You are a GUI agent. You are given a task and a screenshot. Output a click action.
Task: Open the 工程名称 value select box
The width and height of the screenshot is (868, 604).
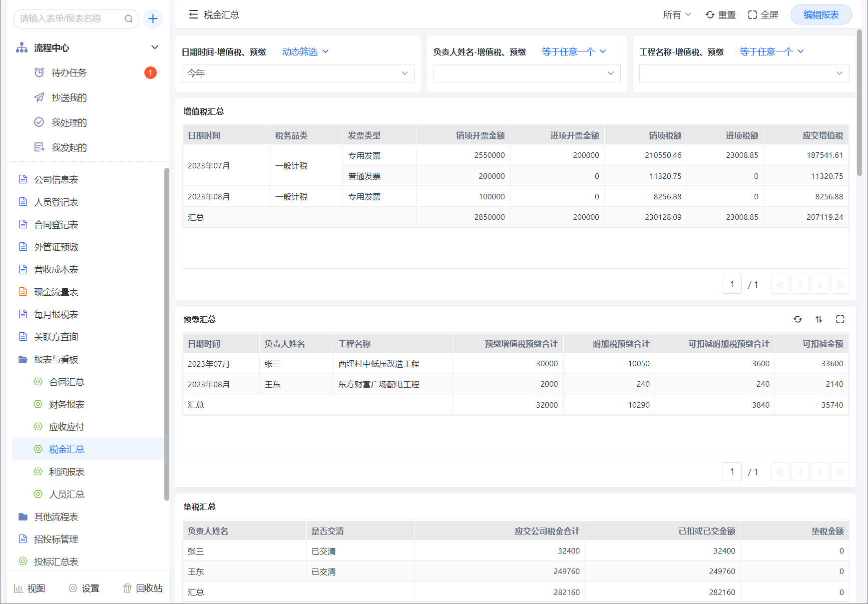pyautogui.click(x=744, y=73)
